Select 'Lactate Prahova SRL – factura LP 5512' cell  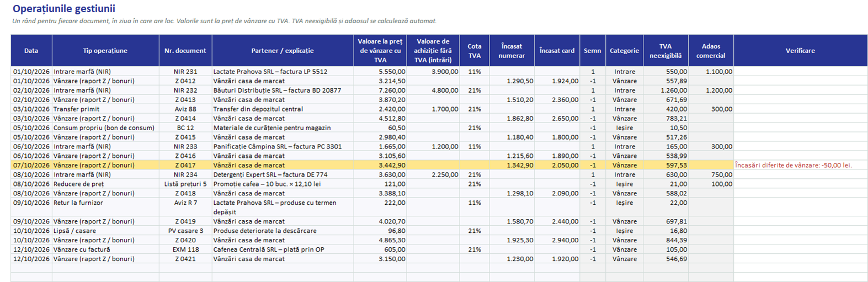click(283, 72)
